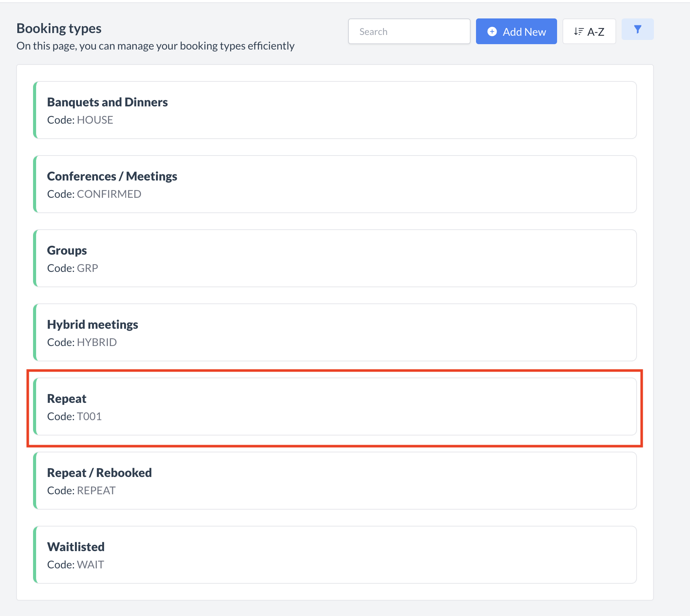Select the sort-descending icon
The width and height of the screenshot is (690, 616).
point(579,31)
